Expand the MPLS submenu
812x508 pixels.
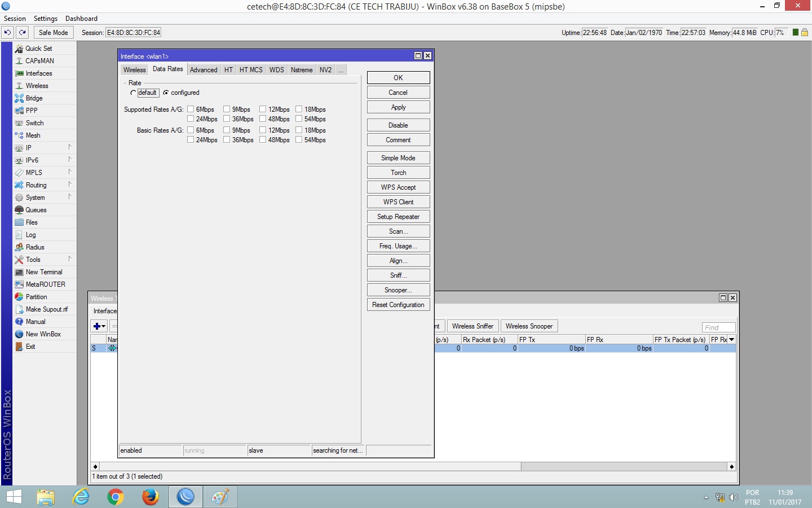[70, 172]
